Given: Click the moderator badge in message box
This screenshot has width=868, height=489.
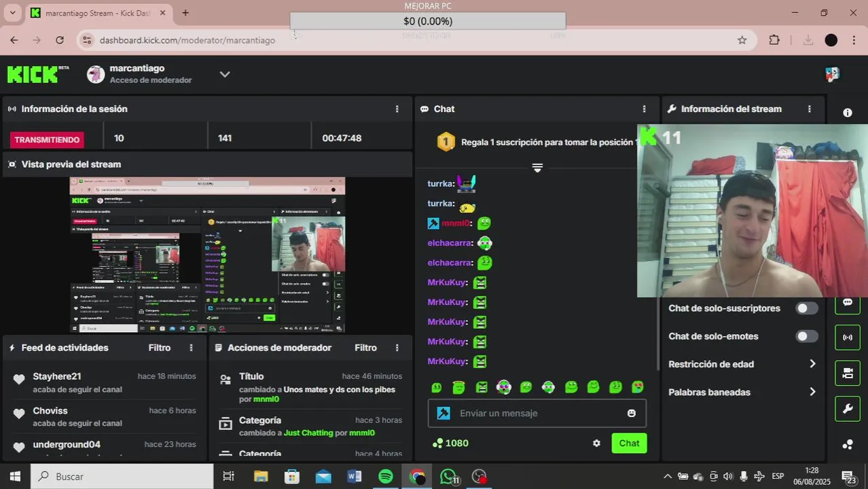Looking at the screenshot, I should (x=444, y=413).
